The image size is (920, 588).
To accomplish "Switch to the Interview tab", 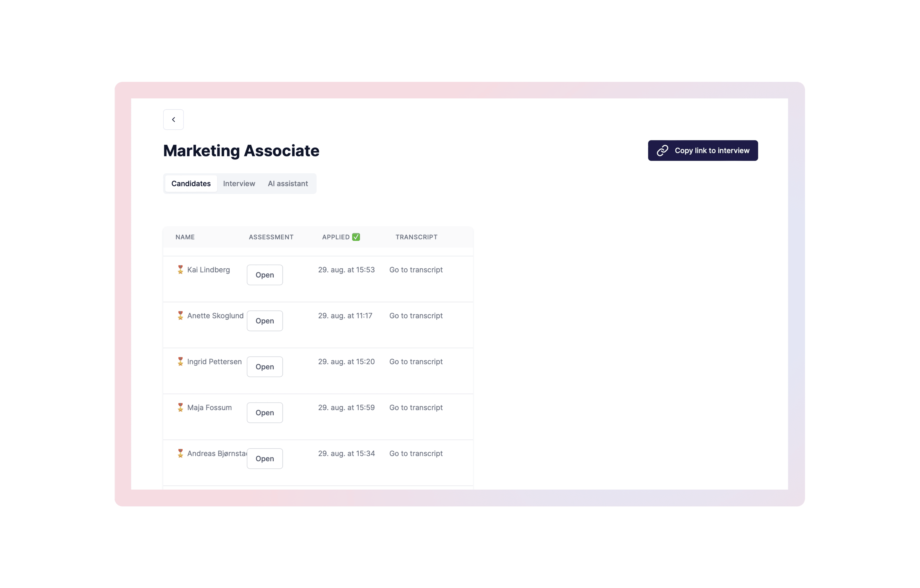I will tap(239, 183).
